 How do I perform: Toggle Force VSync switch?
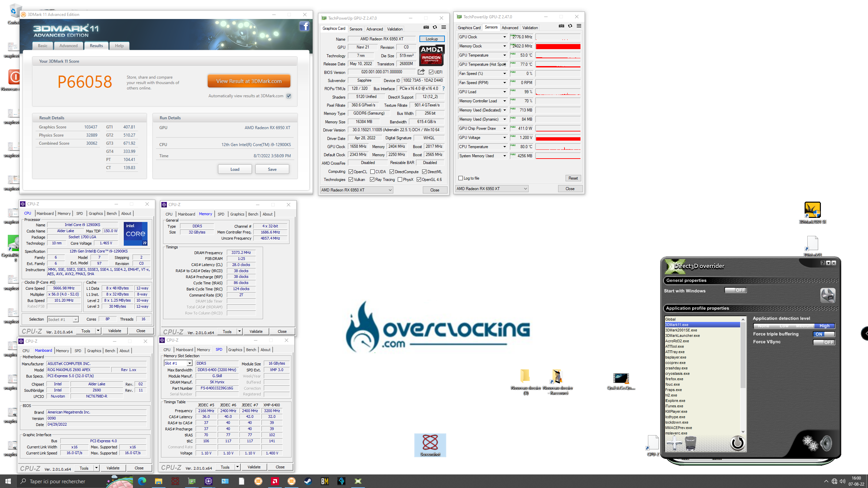(824, 342)
